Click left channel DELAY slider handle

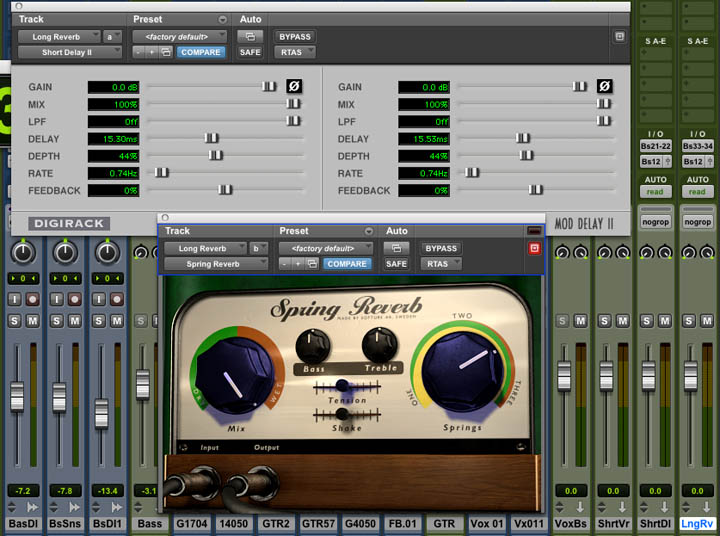pyautogui.click(x=211, y=138)
